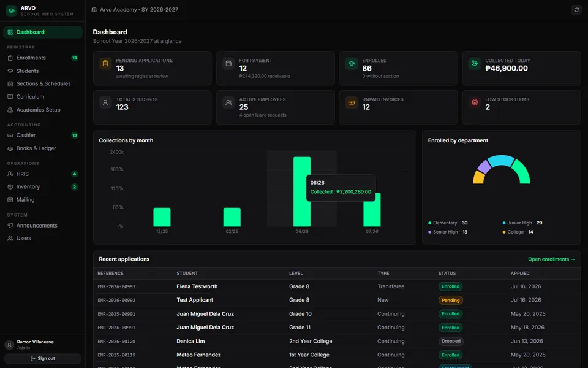Click the Senior High legend entry
The width and height of the screenshot is (588, 368).
[x=448, y=232]
